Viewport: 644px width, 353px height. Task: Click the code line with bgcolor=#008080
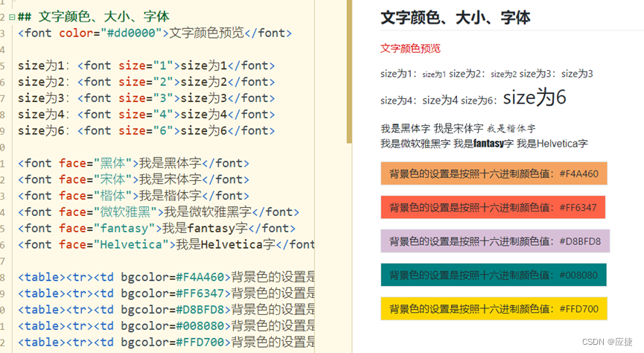pyautogui.click(x=166, y=326)
